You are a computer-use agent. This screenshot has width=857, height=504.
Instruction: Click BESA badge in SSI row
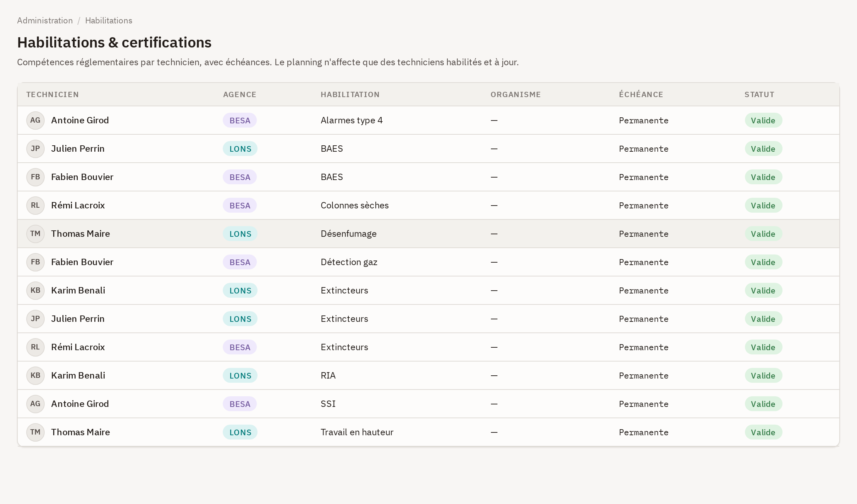[240, 404]
